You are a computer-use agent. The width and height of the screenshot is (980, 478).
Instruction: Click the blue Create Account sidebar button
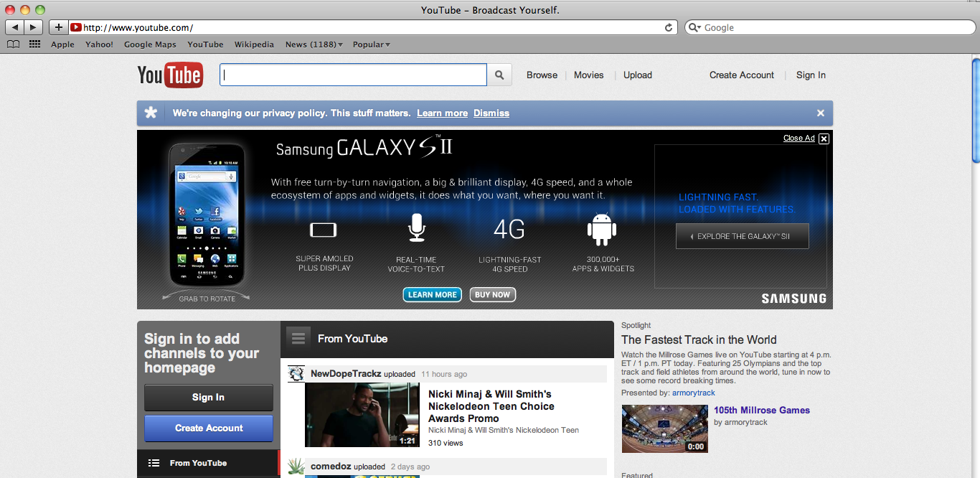pos(209,428)
